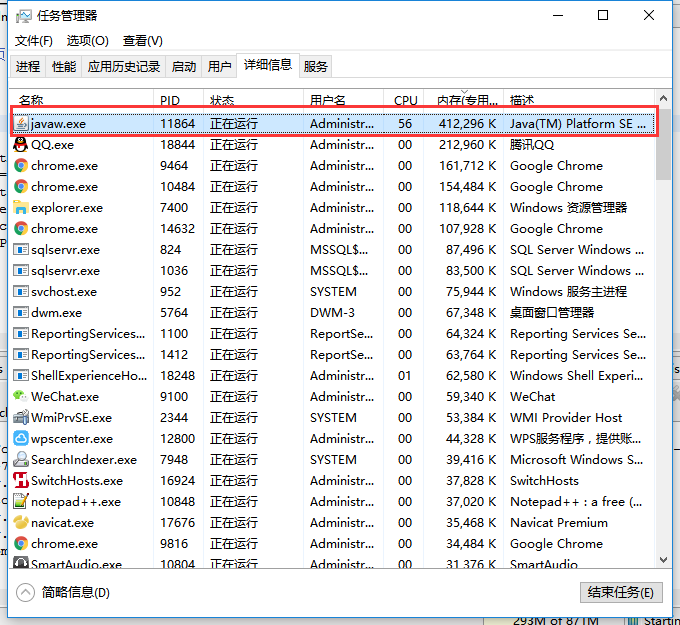Click the Task Manager title bar icon

click(23, 16)
